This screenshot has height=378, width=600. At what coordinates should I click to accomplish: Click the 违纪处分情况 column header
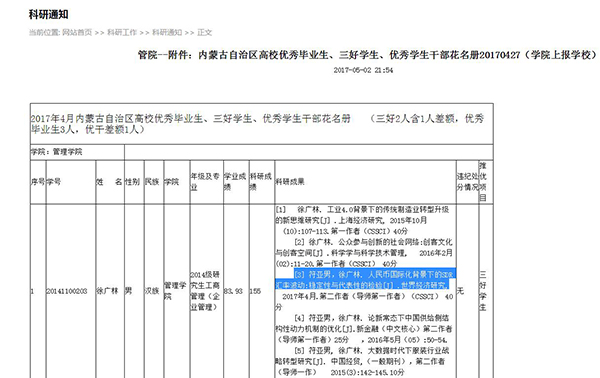point(468,182)
